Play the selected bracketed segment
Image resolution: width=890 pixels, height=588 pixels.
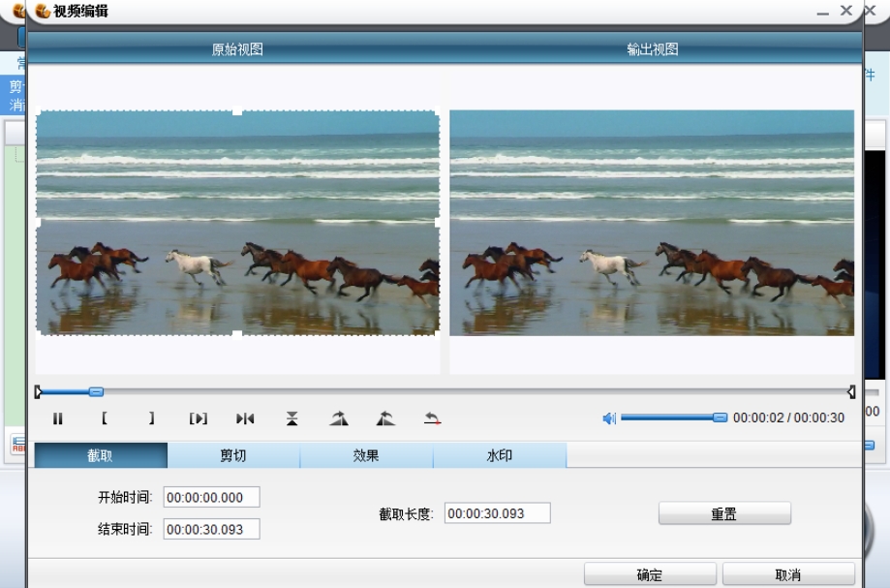[x=198, y=418]
